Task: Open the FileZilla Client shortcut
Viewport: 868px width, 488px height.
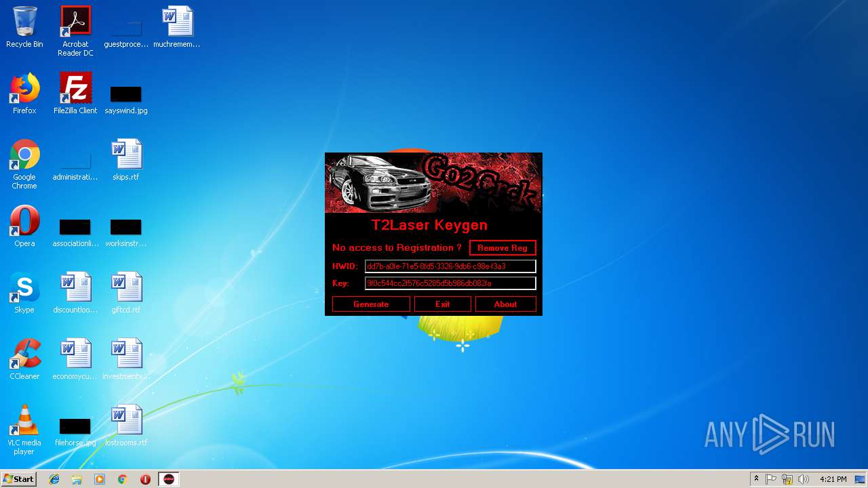Action: 75,94
